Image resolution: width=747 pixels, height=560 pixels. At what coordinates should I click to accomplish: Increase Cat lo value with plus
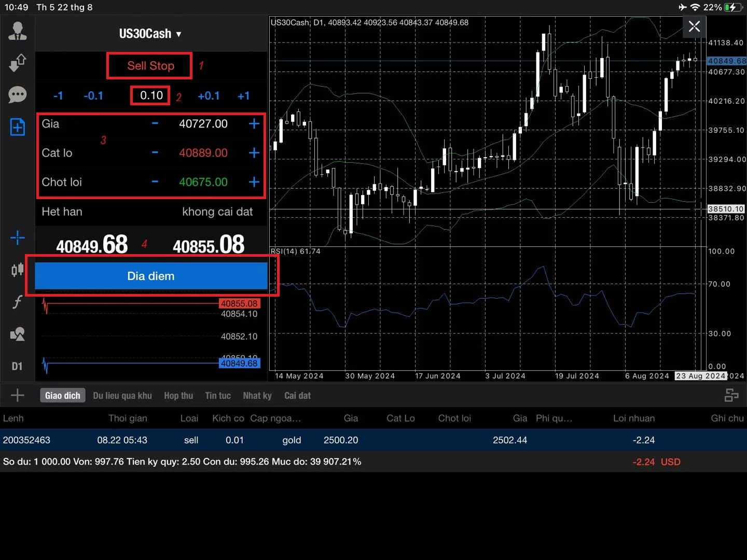coord(254,152)
